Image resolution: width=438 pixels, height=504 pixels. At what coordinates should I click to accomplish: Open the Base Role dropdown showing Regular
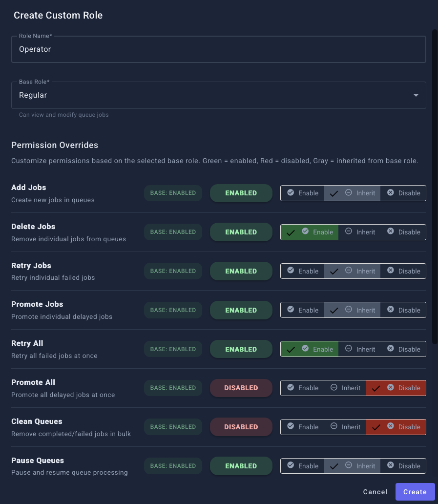click(x=219, y=95)
